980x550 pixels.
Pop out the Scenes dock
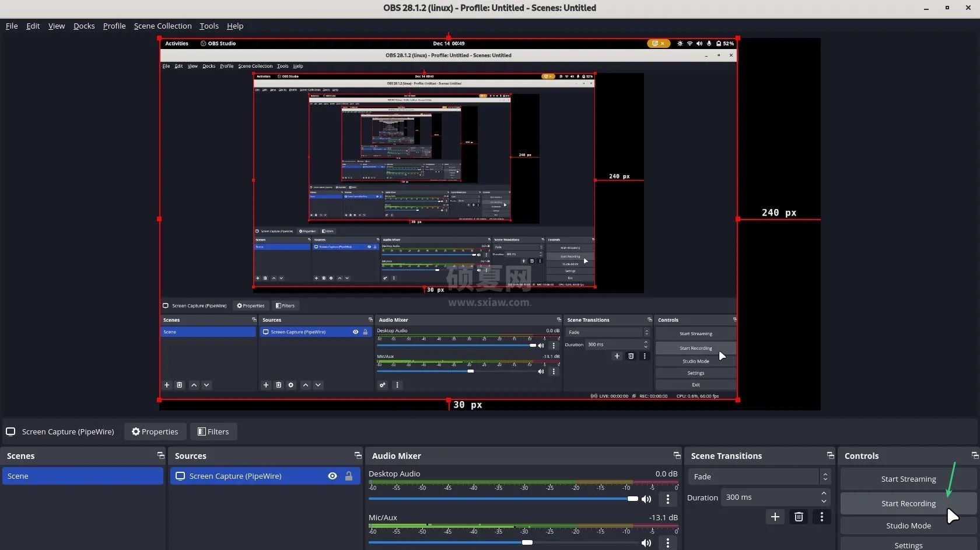[160, 455]
